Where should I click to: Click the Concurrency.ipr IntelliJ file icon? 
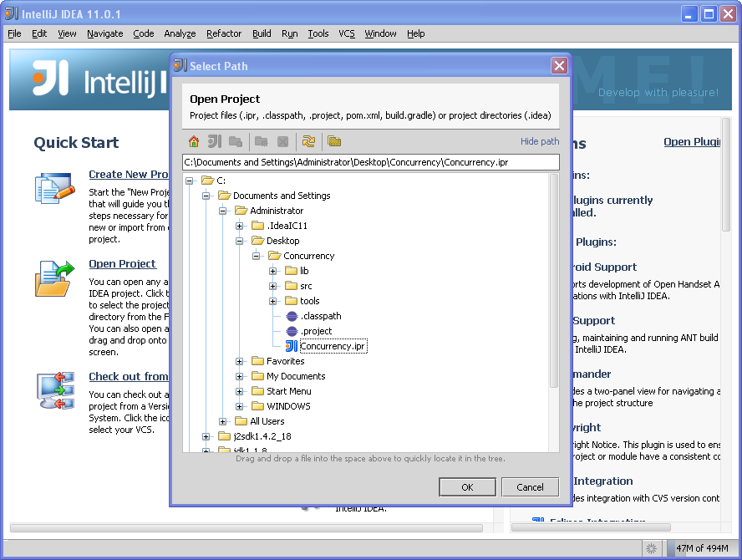coord(292,347)
